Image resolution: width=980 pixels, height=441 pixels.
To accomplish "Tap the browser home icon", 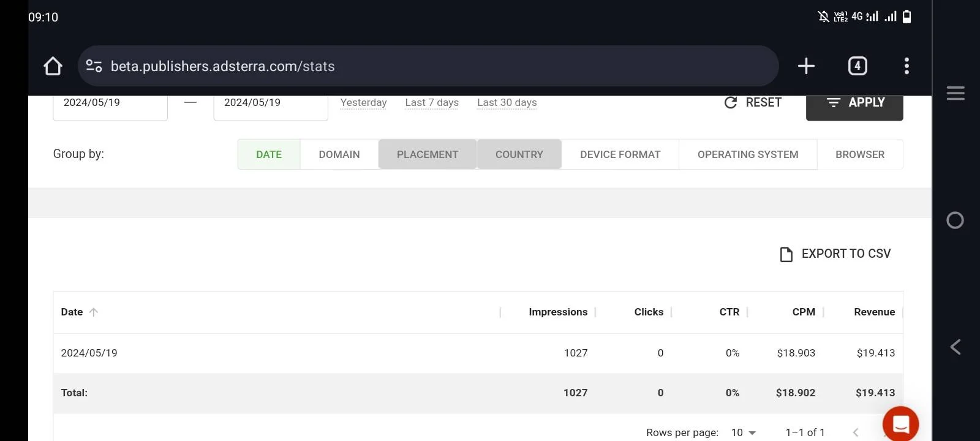I will (x=53, y=66).
